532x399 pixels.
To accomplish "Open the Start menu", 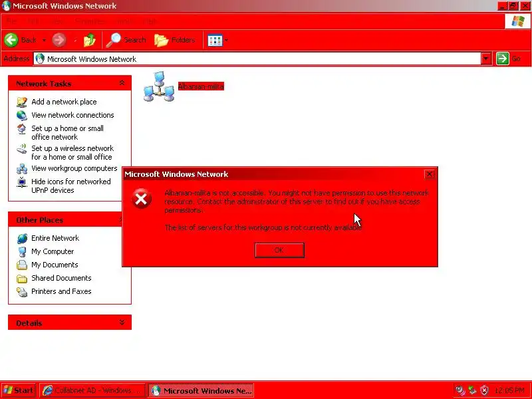I will pos(19,390).
